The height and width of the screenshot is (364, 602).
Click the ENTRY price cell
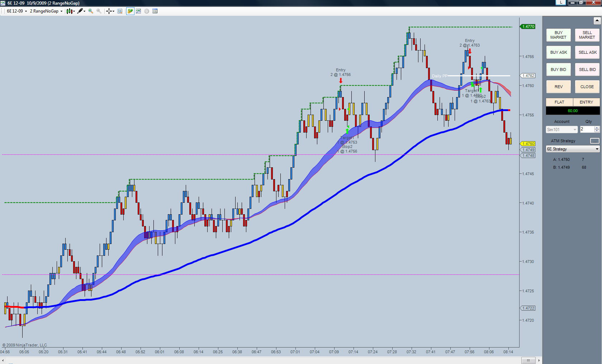586,102
